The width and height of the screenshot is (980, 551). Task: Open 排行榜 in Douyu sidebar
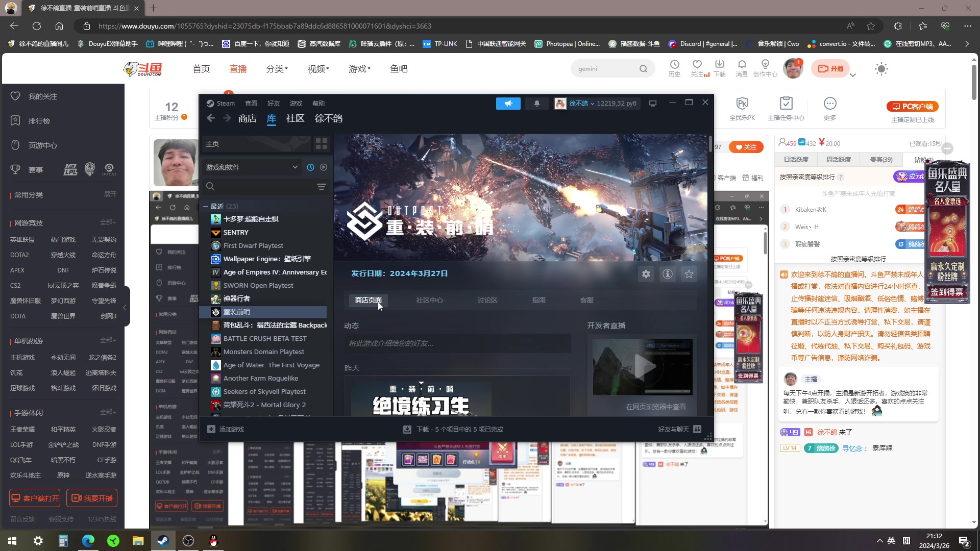coord(39,121)
